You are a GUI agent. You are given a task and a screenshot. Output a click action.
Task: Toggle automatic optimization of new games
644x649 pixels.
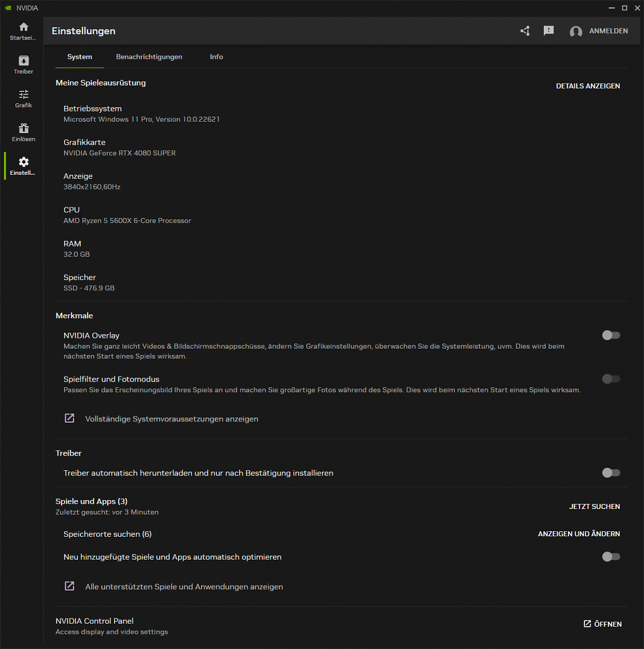pyautogui.click(x=611, y=556)
